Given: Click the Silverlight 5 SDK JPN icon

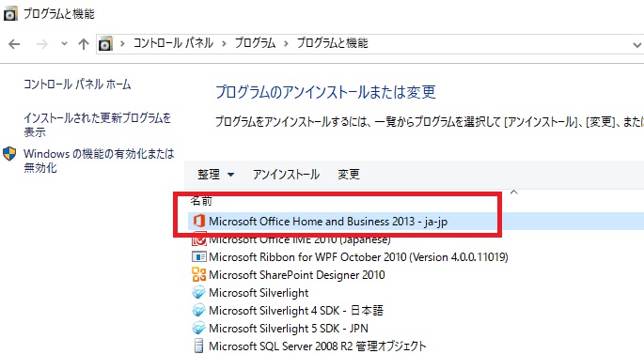Looking at the screenshot, I should pyautogui.click(x=198, y=328).
